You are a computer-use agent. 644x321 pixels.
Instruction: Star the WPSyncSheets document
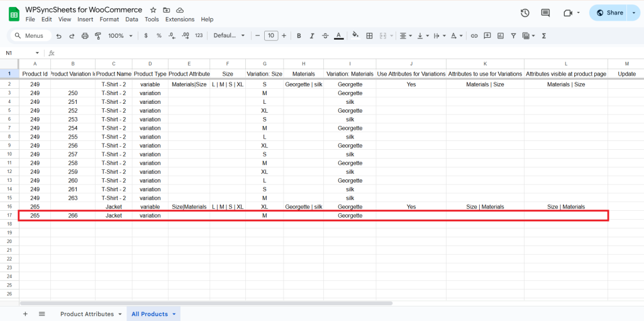point(153,10)
